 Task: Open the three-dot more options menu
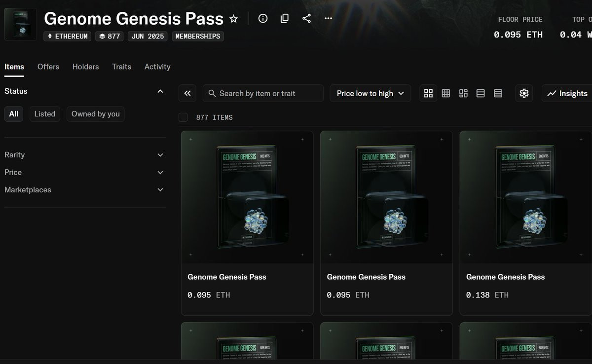pyautogui.click(x=329, y=18)
